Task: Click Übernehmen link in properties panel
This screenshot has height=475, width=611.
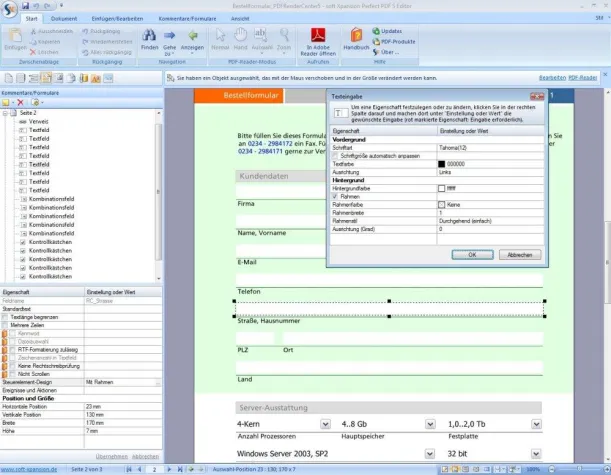Action: coord(111,456)
